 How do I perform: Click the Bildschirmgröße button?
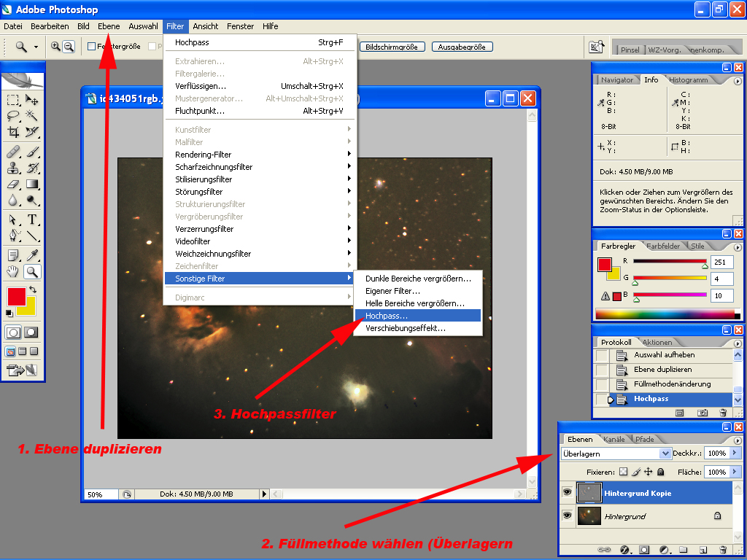click(392, 47)
